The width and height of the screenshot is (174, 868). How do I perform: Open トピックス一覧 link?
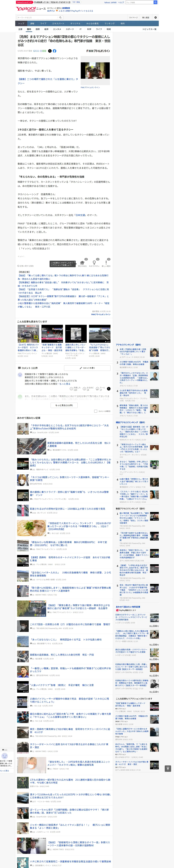click(x=149, y=29)
